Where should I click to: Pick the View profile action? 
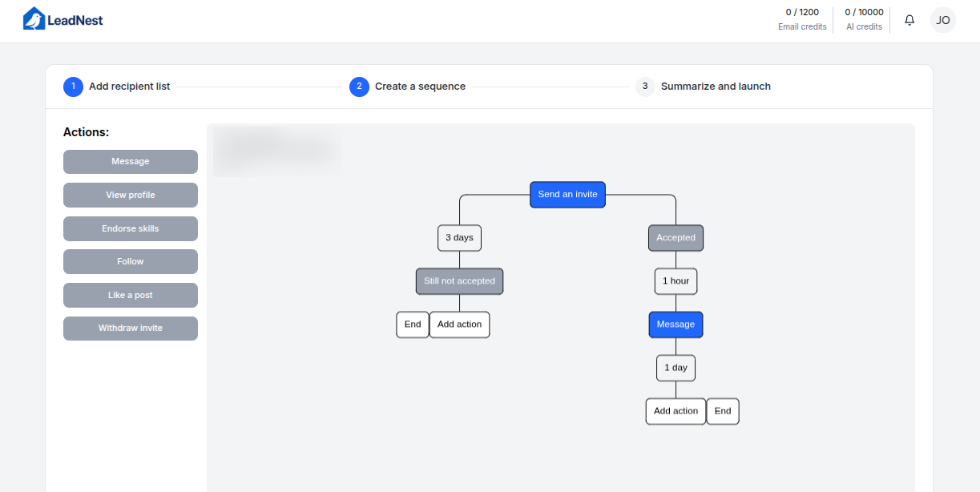(x=131, y=196)
